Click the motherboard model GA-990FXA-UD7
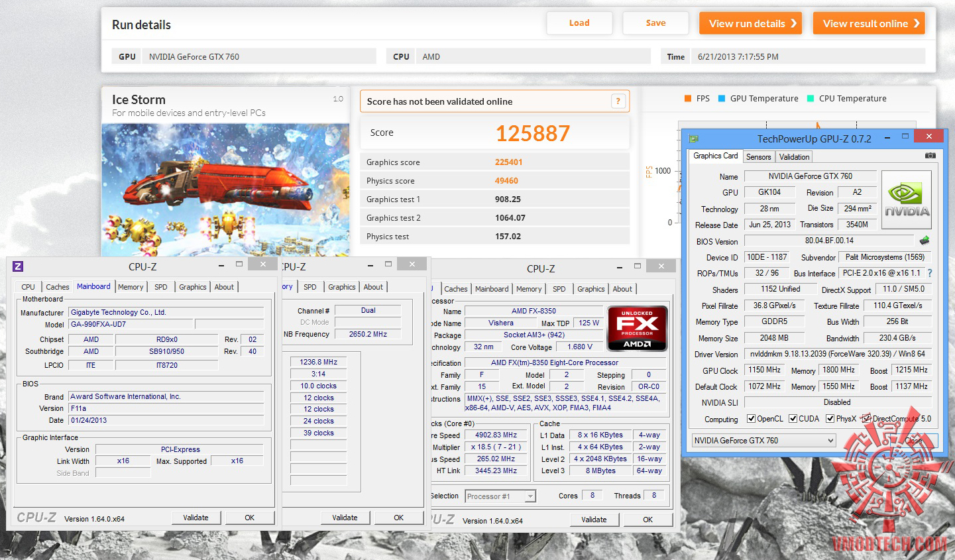The height and width of the screenshot is (560, 955). tap(131, 324)
